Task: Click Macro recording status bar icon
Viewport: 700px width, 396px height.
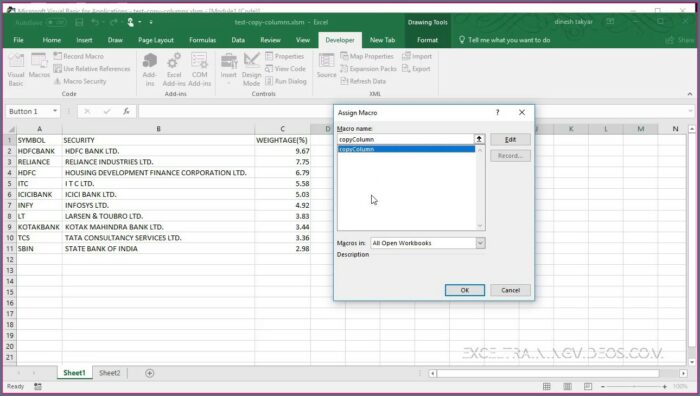Action: click(x=38, y=387)
